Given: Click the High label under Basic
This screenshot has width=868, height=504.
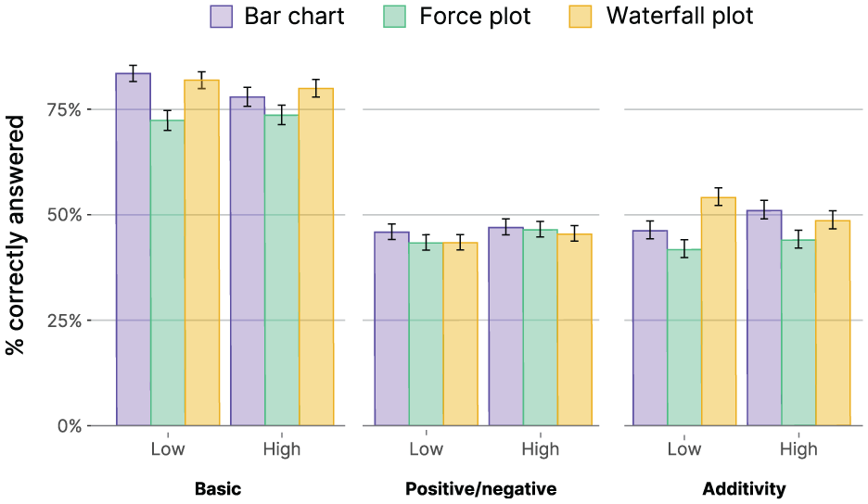Looking at the screenshot, I should 282,448.
